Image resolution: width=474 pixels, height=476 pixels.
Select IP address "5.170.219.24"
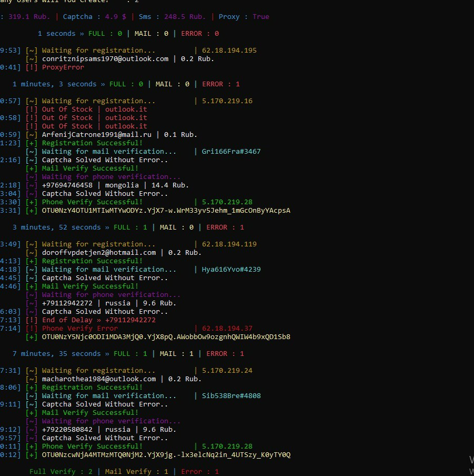coord(227,371)
